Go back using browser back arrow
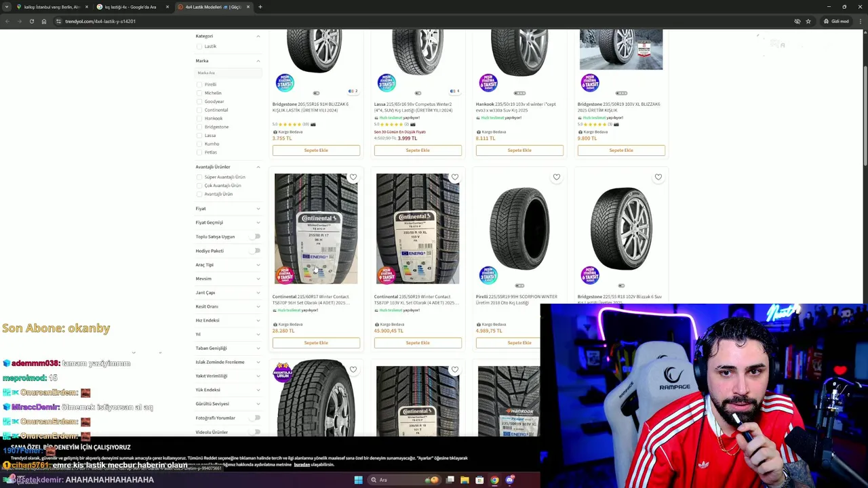This screenshot has height=488, width=868. coord(7,21)
